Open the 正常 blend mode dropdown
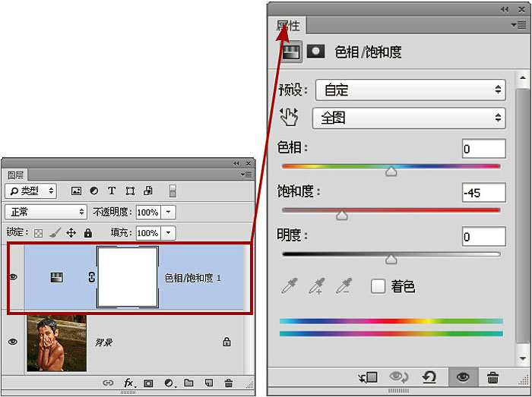532x397 pixels. pos(47,212)
